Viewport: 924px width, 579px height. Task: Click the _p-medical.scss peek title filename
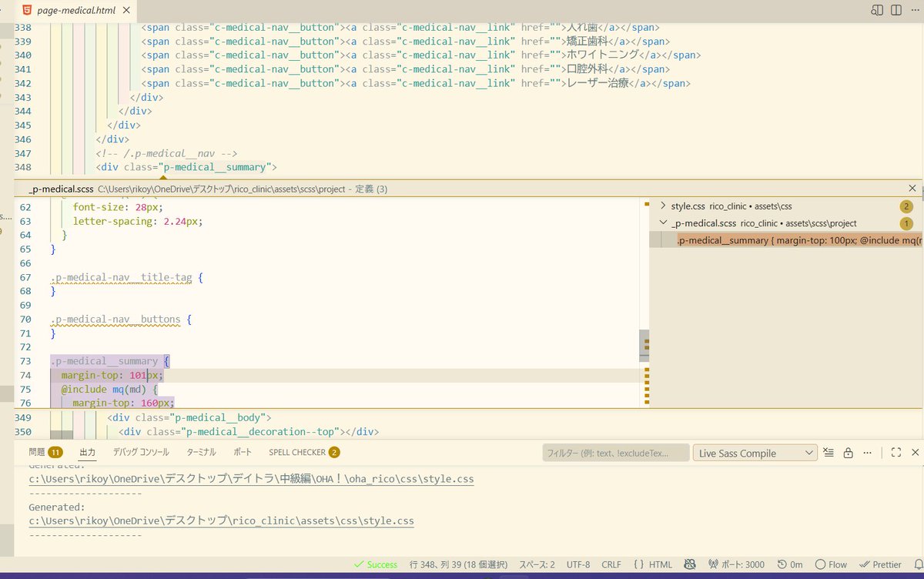[61, 189]
